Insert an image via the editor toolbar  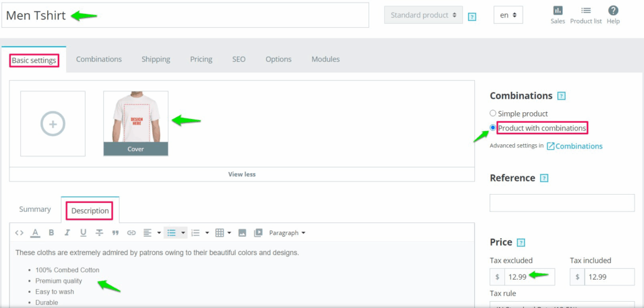pyautogui.click(x=242, y=233)
